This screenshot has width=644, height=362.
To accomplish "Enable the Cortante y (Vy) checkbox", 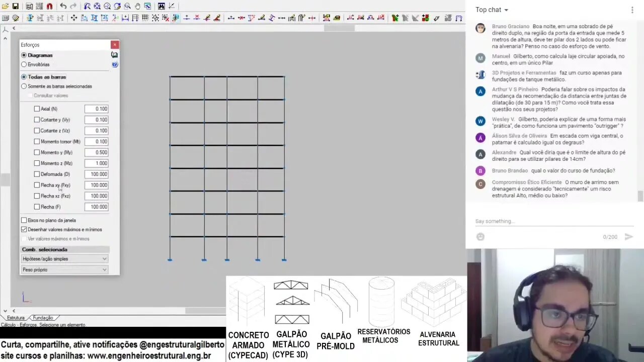I will (x=37, y=120).
